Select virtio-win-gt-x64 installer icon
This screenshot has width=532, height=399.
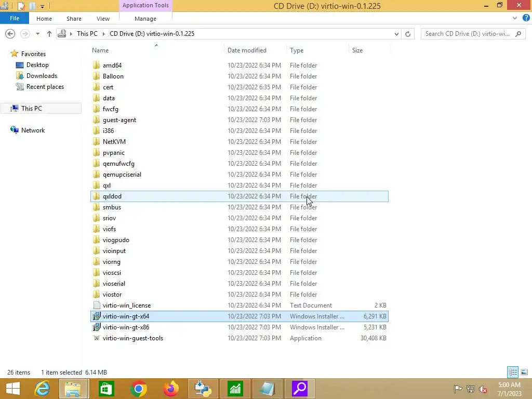(x=96, y=316)
